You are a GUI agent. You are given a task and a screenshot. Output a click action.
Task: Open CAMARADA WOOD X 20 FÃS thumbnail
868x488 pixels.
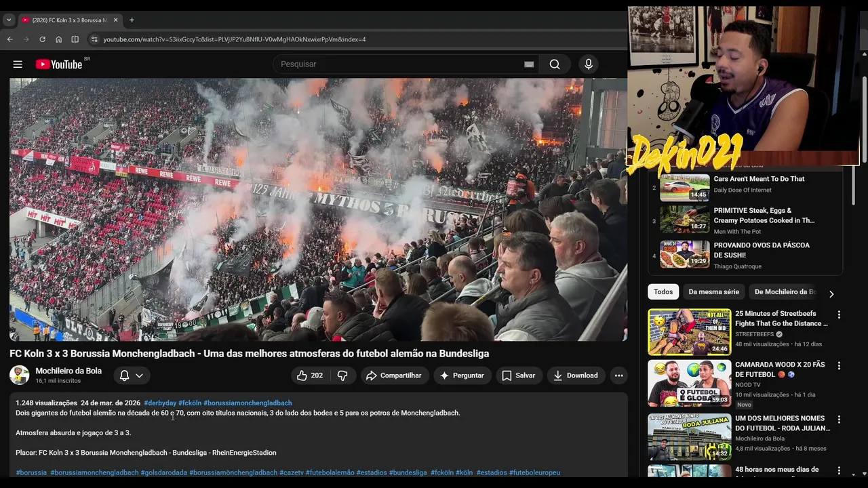coord(689,384)
